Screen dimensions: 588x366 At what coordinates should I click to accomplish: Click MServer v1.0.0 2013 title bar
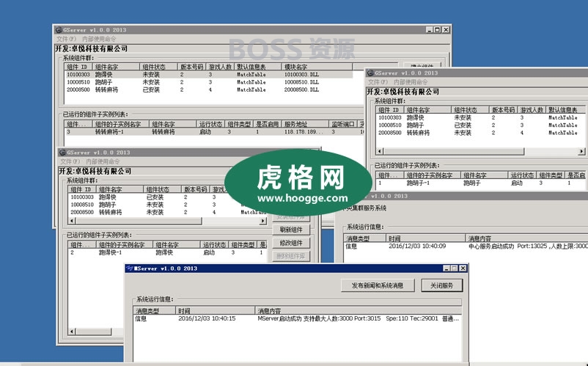click(296, 268)
